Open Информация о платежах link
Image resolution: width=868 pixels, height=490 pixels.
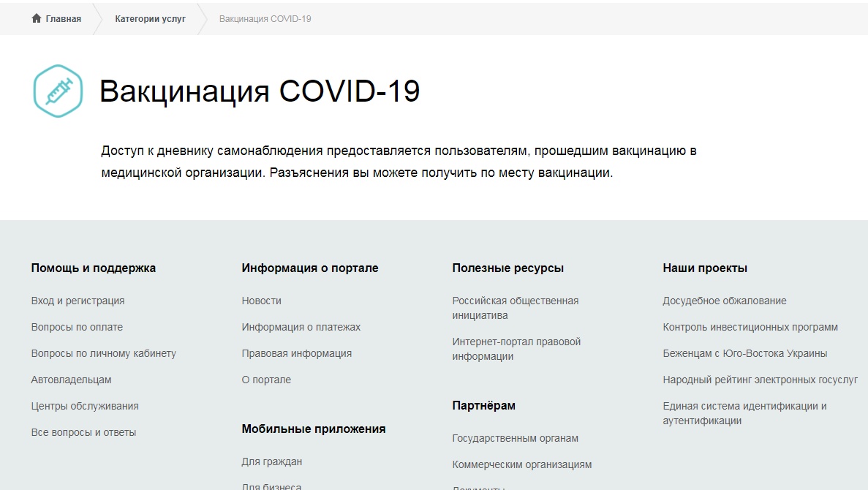pyautogui.click(x=301, y=327)
